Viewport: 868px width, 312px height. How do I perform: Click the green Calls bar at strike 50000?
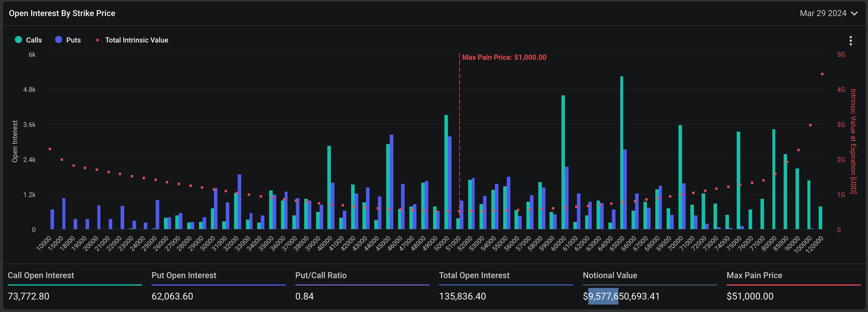[446, 172]
